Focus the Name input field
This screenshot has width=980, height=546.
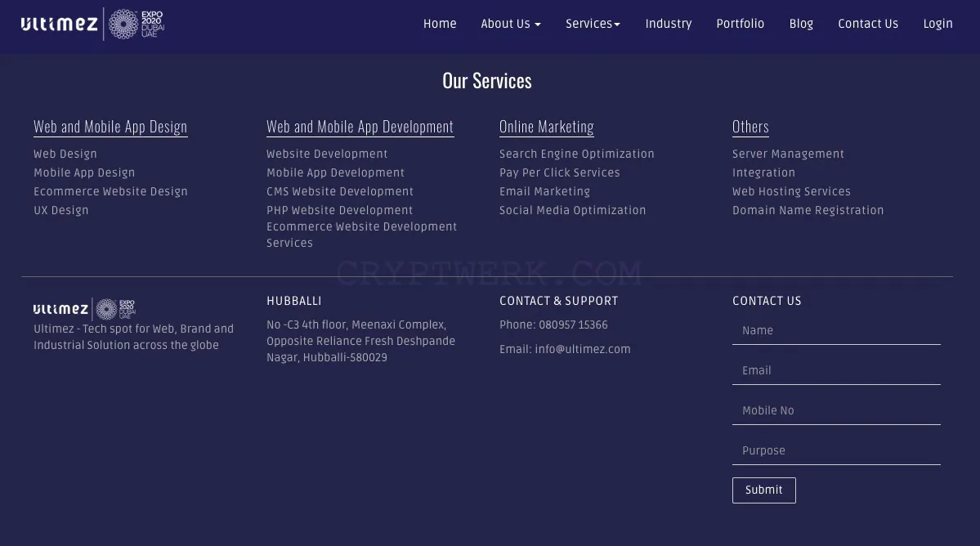pyautogui.click(x=836, y=331)
